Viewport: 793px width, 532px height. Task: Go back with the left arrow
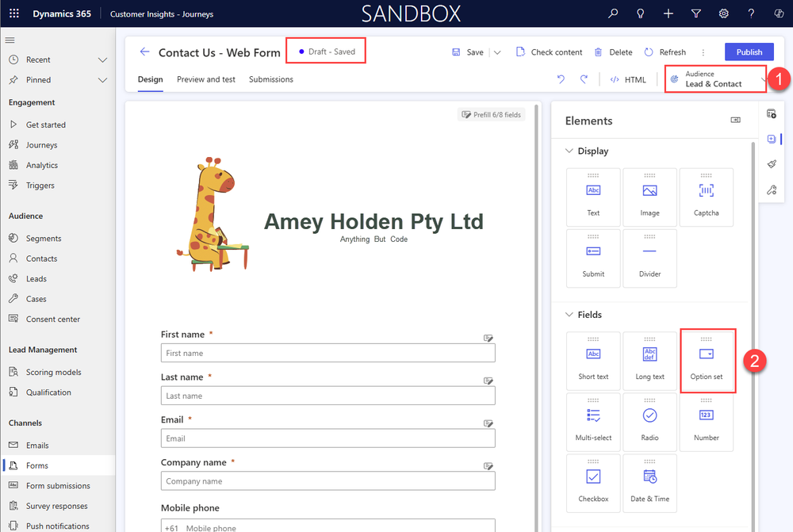pyautogui.click(x=144, y=52)
